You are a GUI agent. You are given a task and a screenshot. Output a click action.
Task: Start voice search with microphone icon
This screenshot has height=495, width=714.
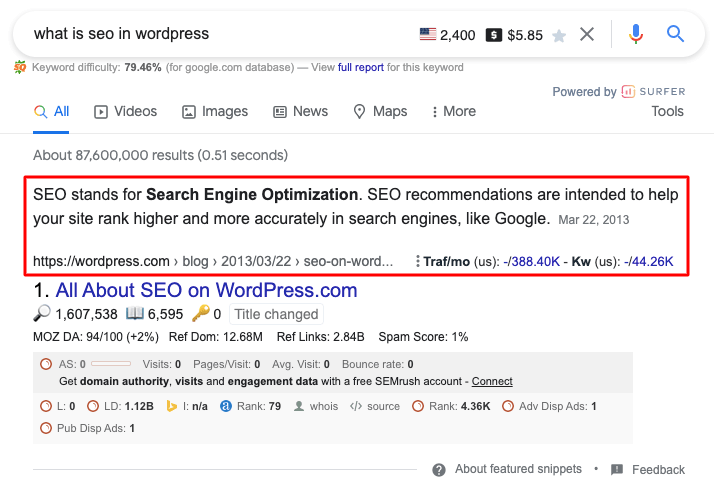point(636,34)
